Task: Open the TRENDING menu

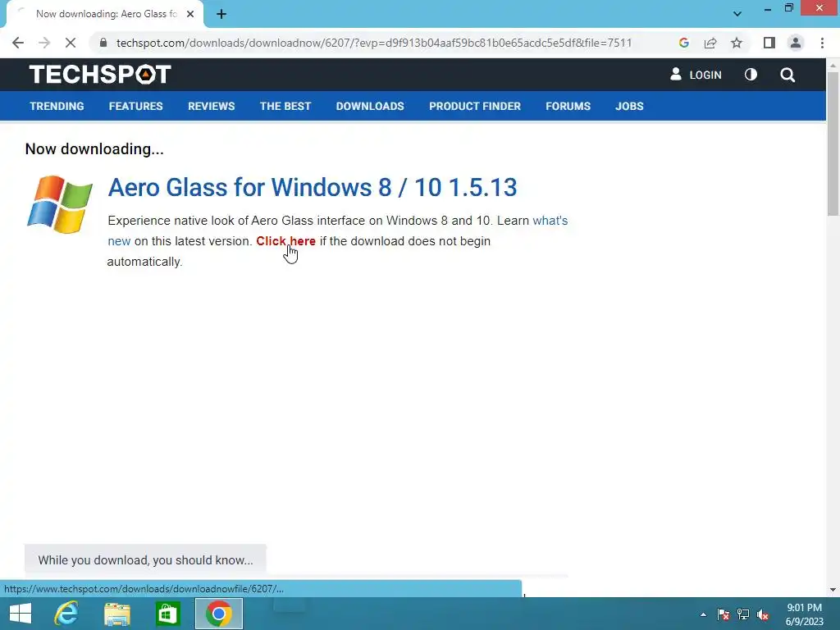Action: tap(57, 106)
